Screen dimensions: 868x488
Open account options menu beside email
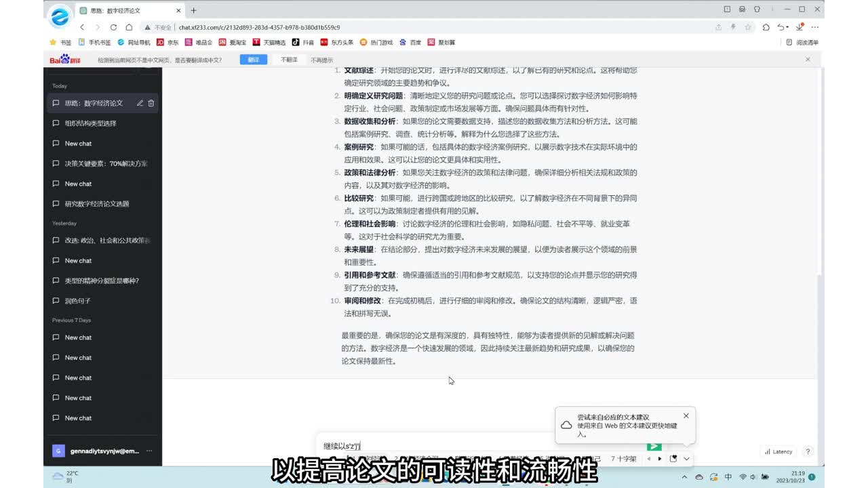[x=149, y=451]
